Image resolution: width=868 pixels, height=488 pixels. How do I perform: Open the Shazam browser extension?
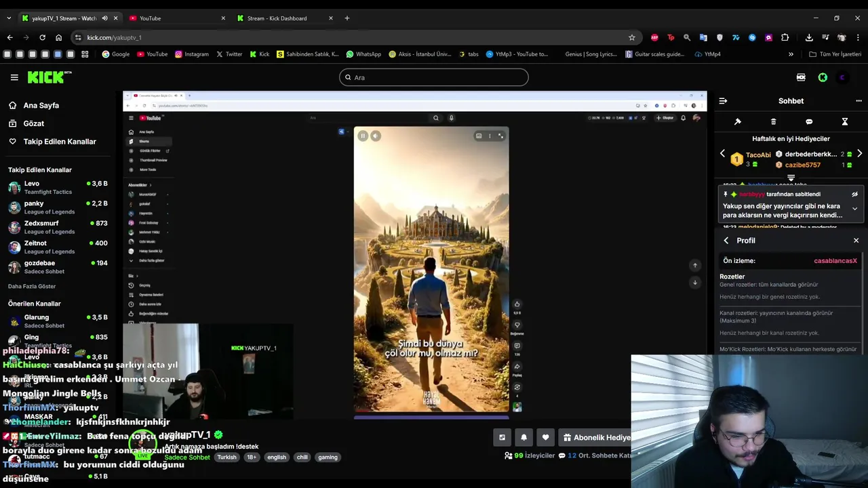tap(752, 37)
